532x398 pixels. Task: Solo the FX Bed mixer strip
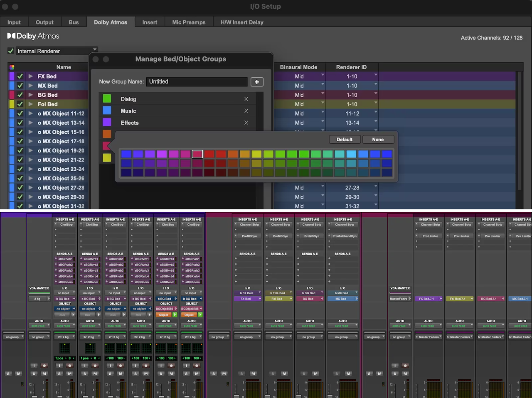(x=242, y=374)
